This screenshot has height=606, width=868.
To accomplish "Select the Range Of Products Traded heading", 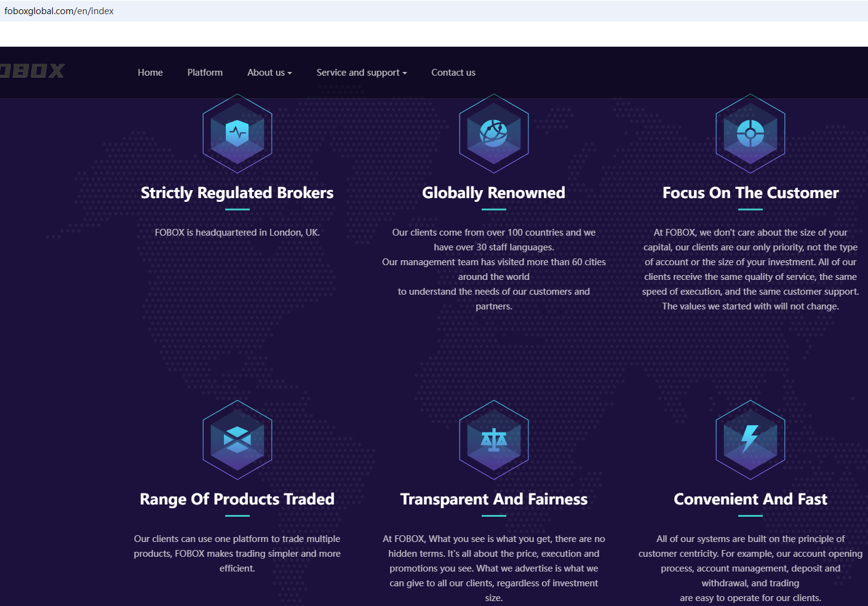I will pos(237,499).
